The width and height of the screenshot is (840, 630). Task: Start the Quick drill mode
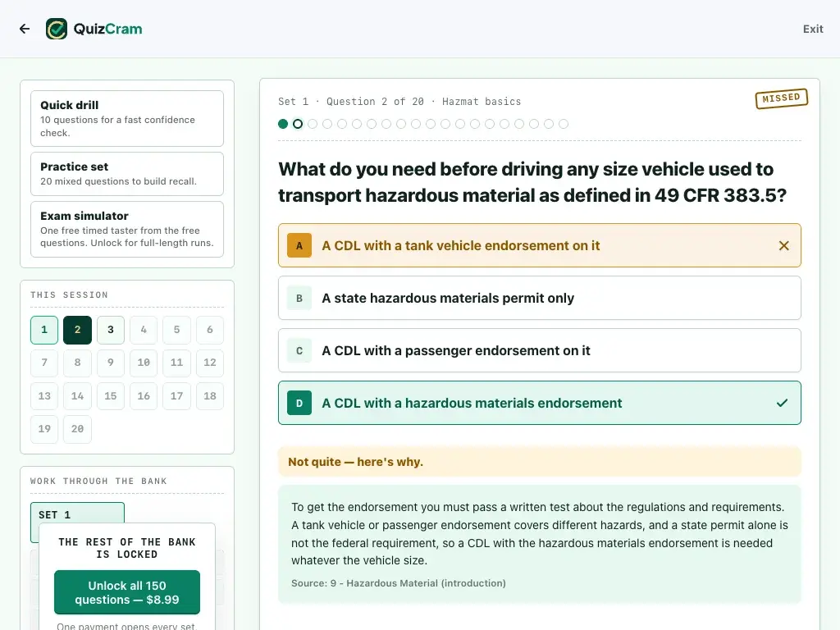pyautogui.click(x=127, y=118)
